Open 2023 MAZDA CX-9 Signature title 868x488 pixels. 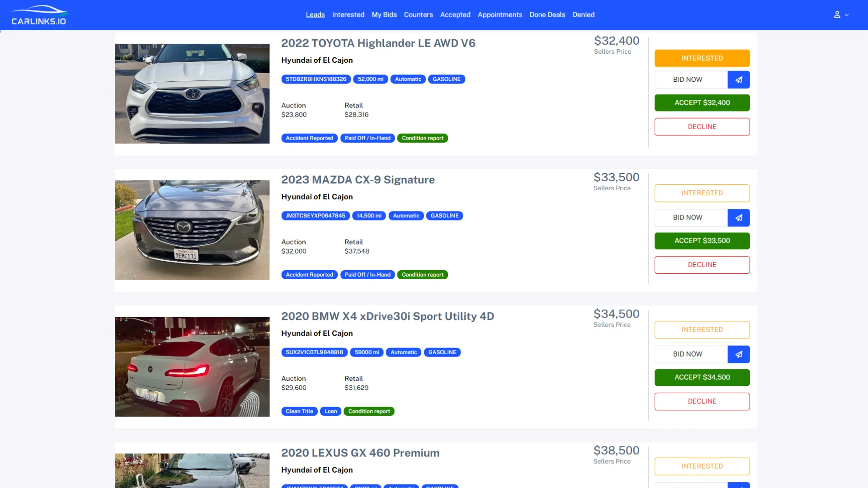click(x=358, y=180)
